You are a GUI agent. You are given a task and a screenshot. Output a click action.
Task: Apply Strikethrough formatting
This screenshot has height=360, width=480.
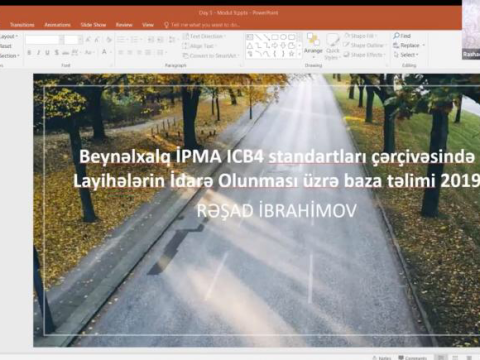[x=66, y=53]
